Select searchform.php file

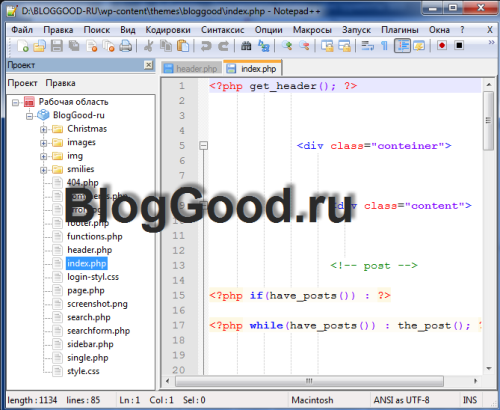point(99,331)
